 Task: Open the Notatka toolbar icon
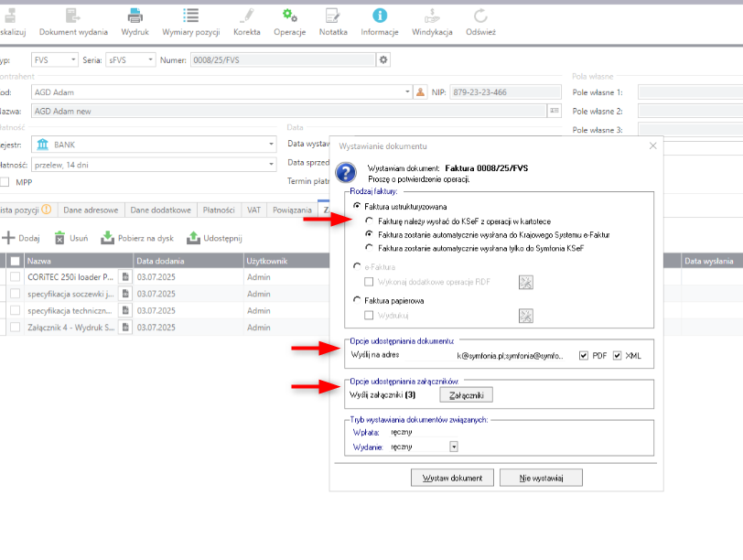(333, 16)
